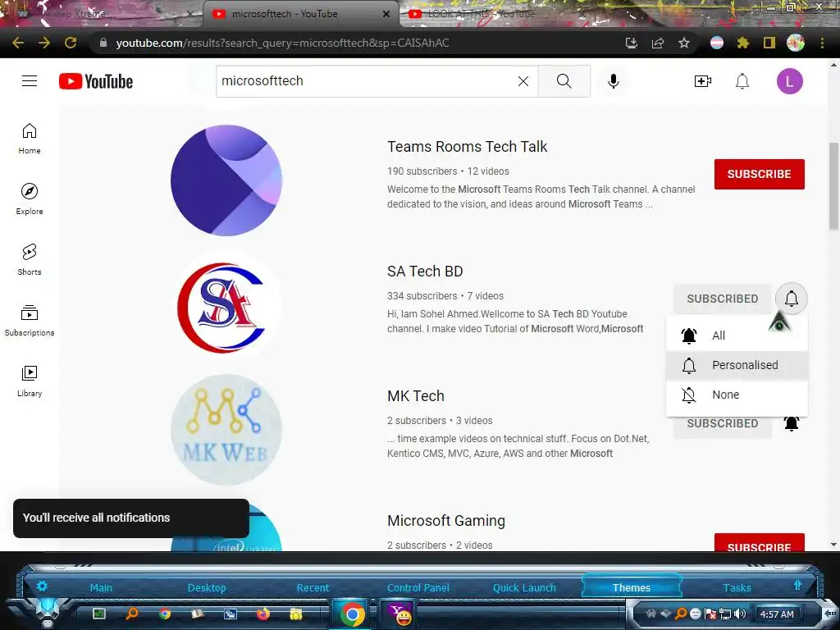Go forward with the browser forward arrow
Image resolution: width=840 pixels, height=630 pixels.
click(x=44, y=43)
